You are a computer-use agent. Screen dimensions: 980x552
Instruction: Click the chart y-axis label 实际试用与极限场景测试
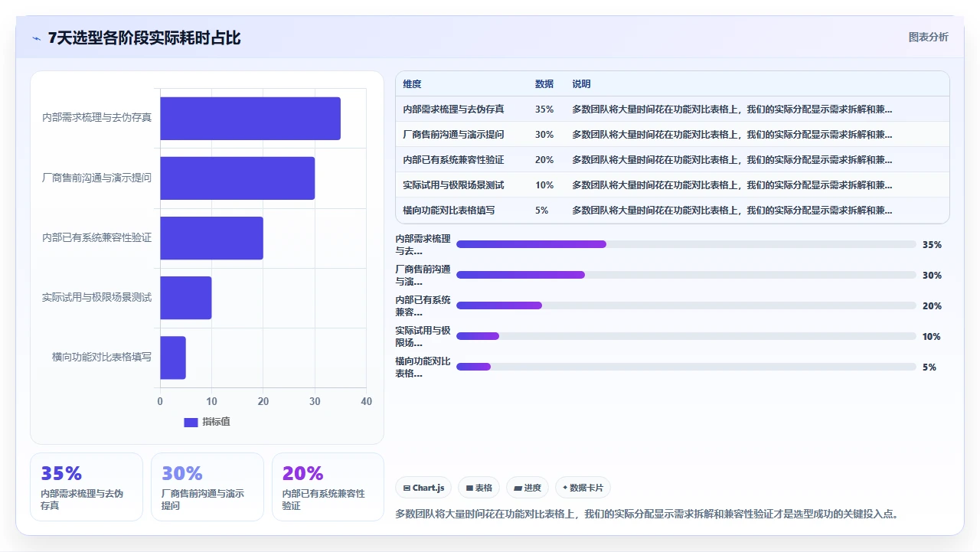pos(96,297)
